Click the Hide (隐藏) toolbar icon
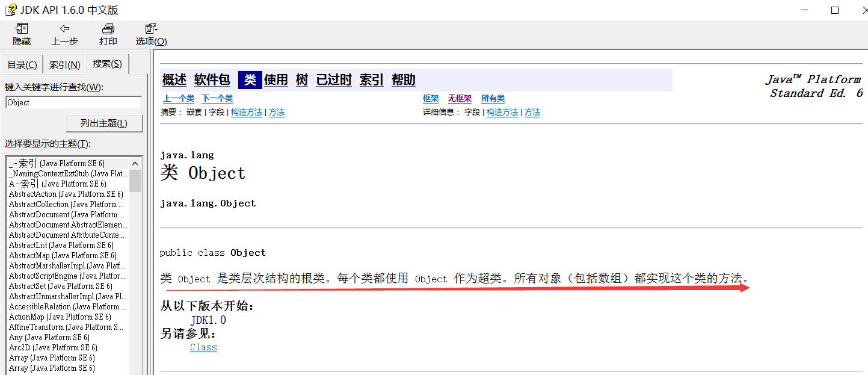Image resolution: width=868 pixels, height=375 pixels. click(22, 28)
